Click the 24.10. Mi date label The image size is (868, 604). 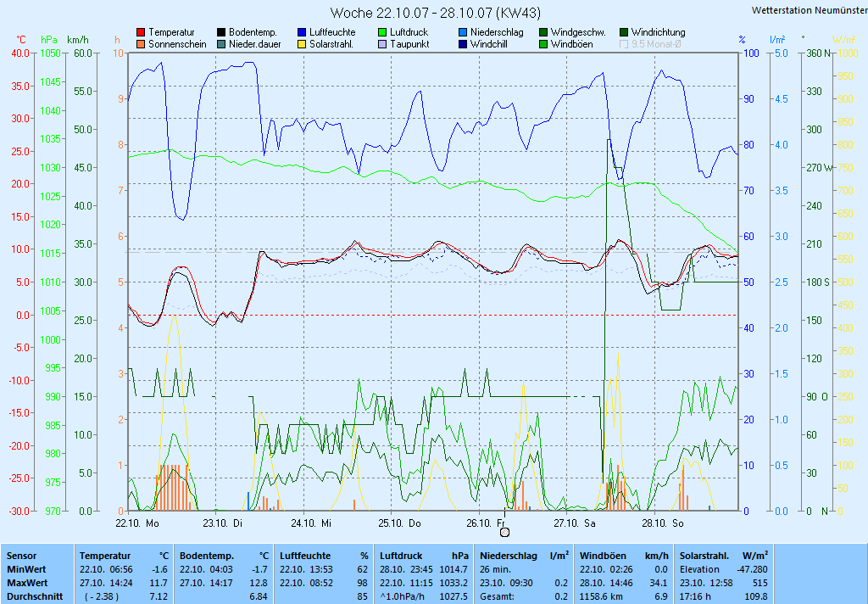coord(311,523)
